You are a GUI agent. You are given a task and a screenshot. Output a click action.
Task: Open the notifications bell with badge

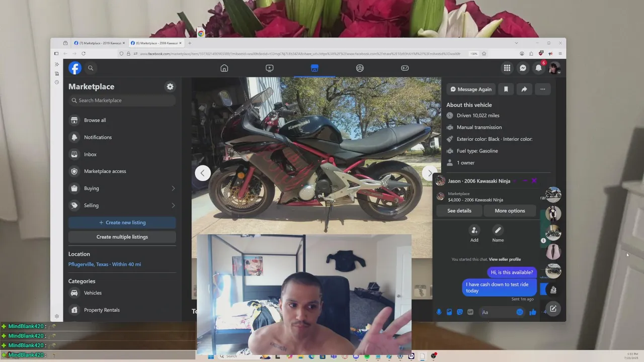pyautogui.click(x=539, y=68)
